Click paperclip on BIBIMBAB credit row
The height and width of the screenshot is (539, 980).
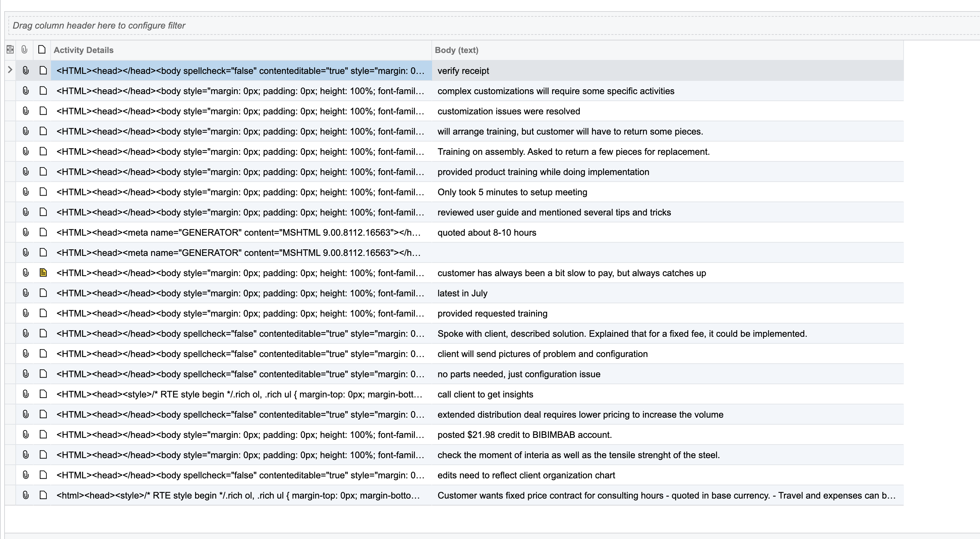(x=25, y=434)
